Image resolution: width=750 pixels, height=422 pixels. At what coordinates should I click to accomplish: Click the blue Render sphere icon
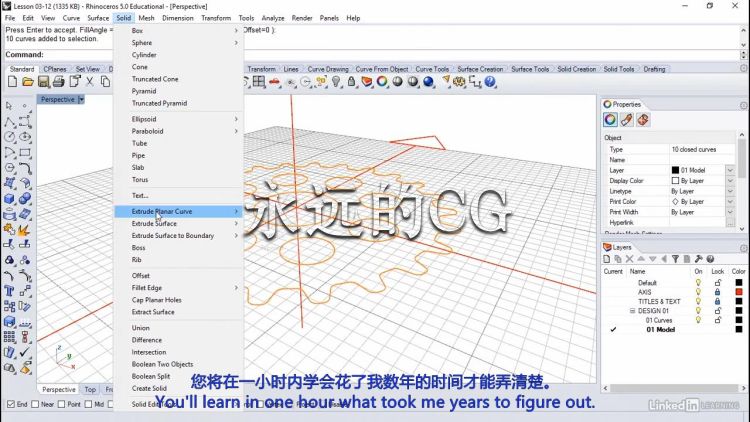429,82
